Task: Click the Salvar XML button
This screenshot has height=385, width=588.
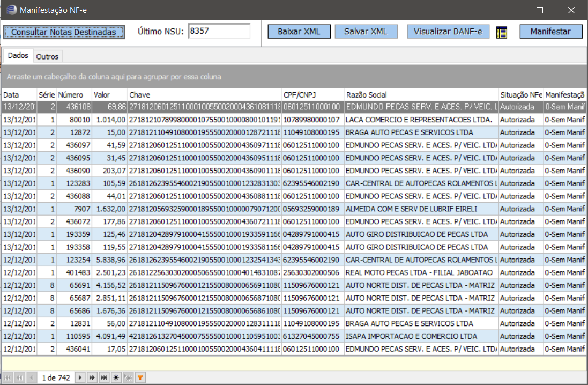Action: [x=366, y=32]
